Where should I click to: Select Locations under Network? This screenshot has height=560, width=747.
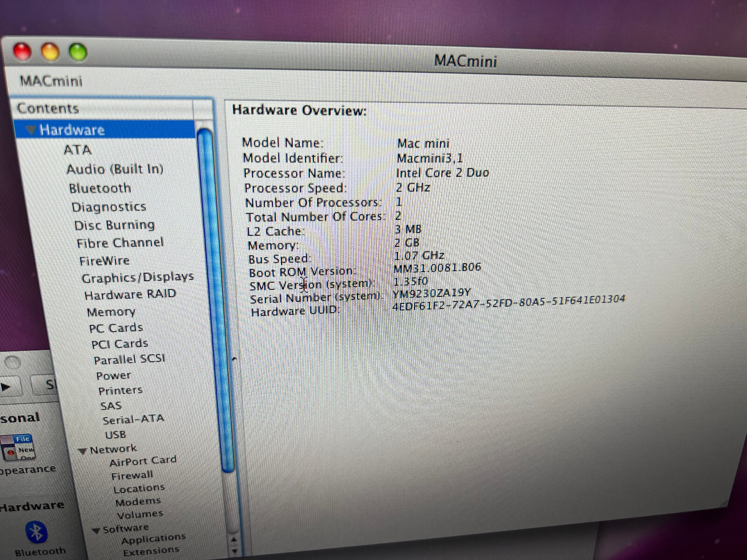click(x=139, y=488)
